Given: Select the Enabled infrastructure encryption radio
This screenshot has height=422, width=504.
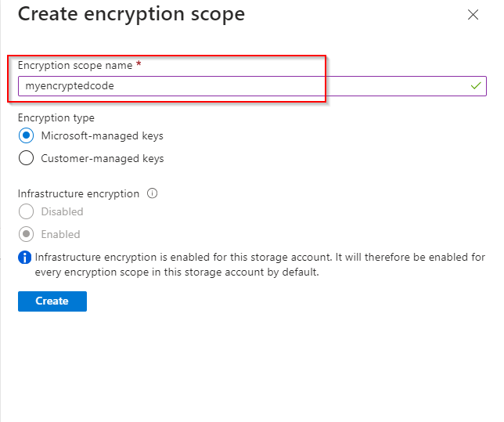Looking at the screenshot, I should (26, 234).
